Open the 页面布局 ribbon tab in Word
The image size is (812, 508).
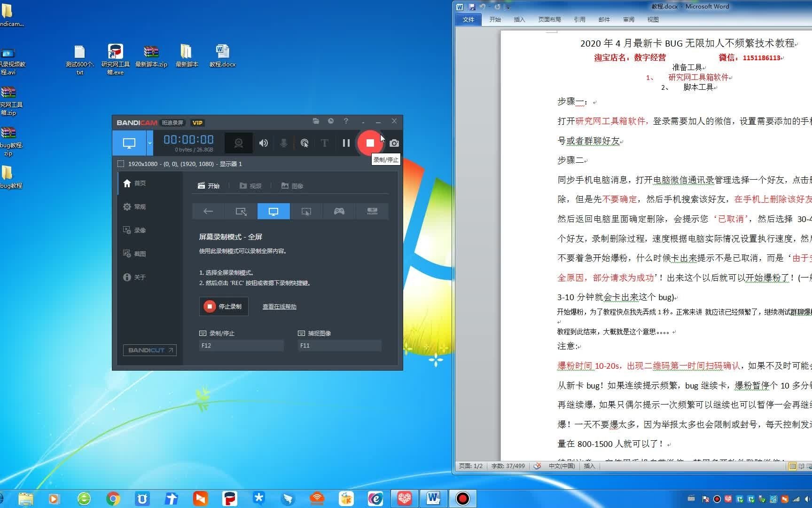pos(549,19)
